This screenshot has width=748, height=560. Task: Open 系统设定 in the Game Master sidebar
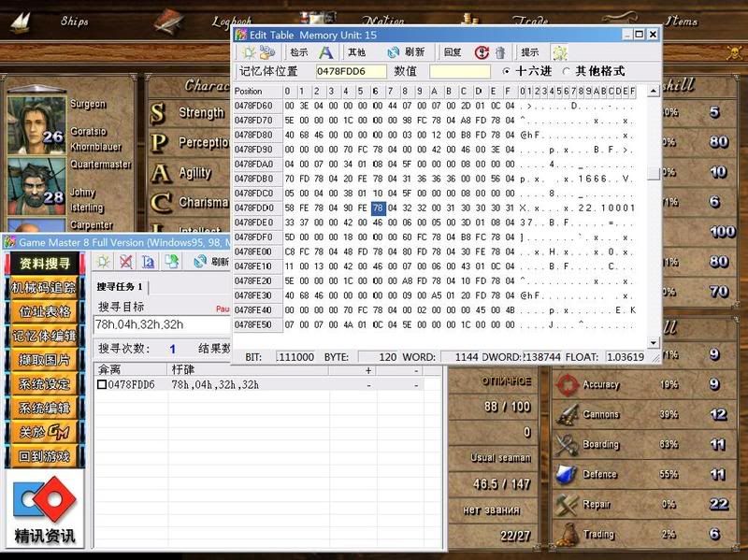(44, 384)
